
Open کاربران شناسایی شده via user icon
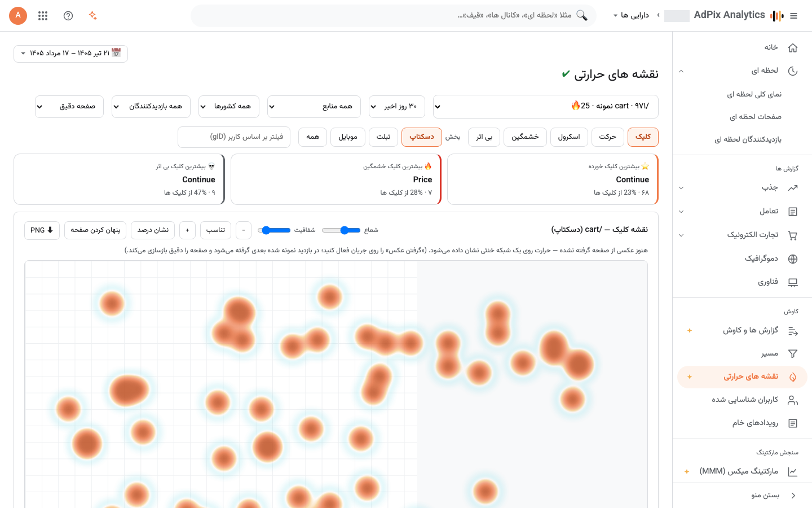[x=793, y=400]
